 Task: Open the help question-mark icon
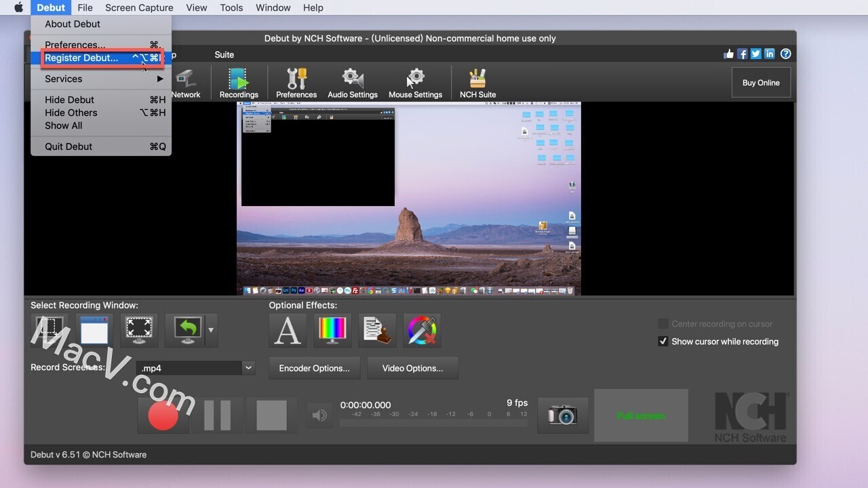(785, 54)
